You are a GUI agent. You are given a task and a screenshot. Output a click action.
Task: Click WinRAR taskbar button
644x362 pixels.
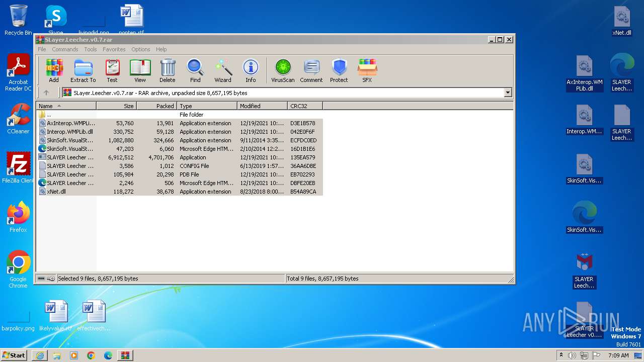[125, 355]
